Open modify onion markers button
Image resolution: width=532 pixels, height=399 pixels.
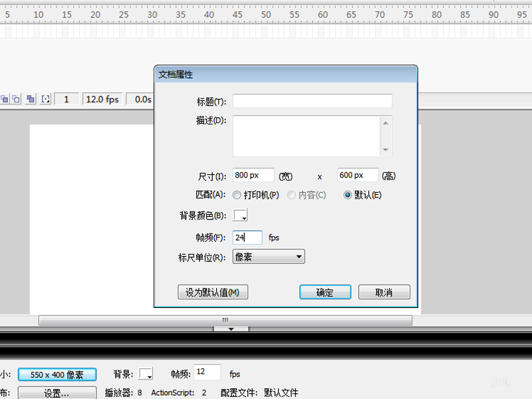[45, 99]
